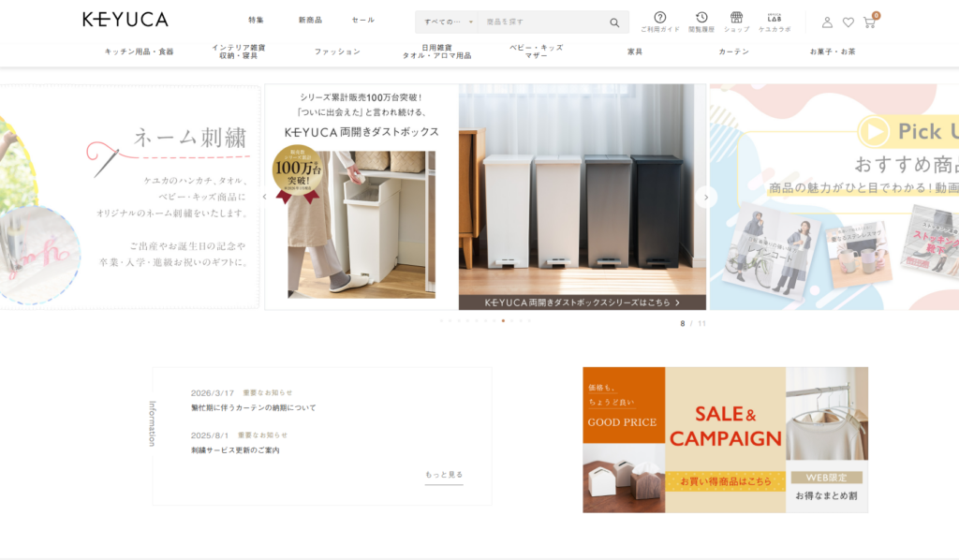Open the 家具 category menu
The width and height of the screenshot is (959, 560).
[x=635, y=52]
